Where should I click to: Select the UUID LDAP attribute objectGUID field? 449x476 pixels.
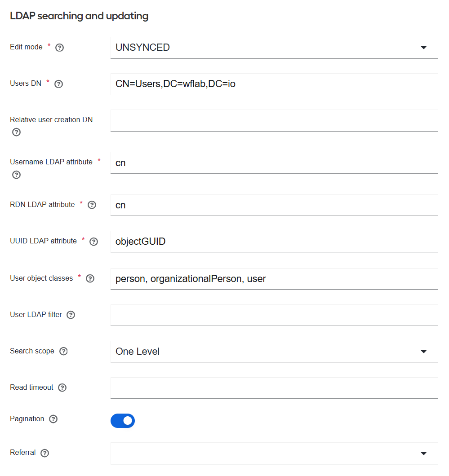[x=274, y=242]
